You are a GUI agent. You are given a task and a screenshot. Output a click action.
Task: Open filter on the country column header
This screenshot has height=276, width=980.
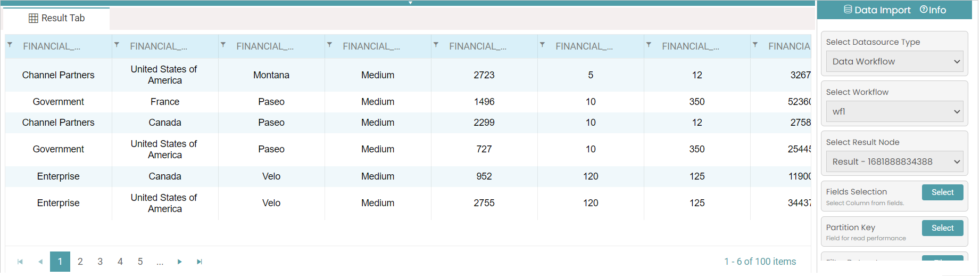(x=117, y=45)
